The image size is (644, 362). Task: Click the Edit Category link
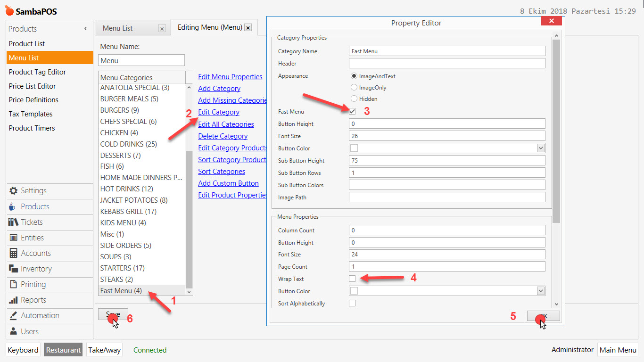(x=219, y=112)
